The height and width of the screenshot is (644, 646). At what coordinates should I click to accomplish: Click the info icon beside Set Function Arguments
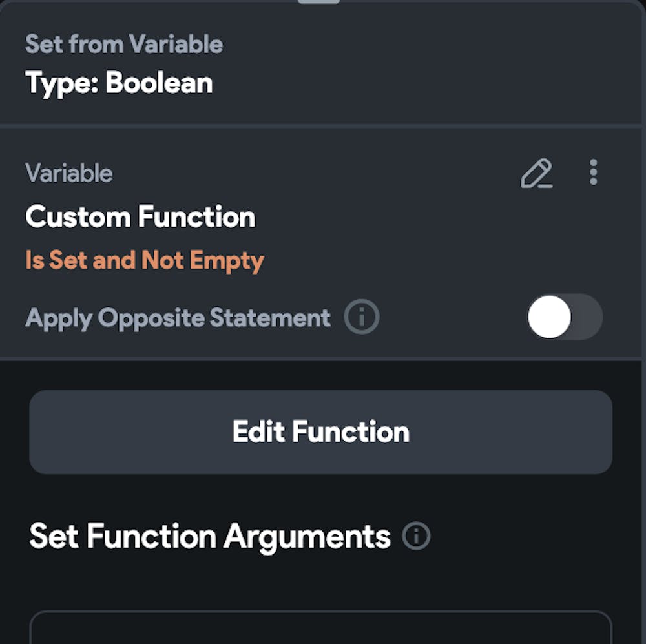(417, 535)
